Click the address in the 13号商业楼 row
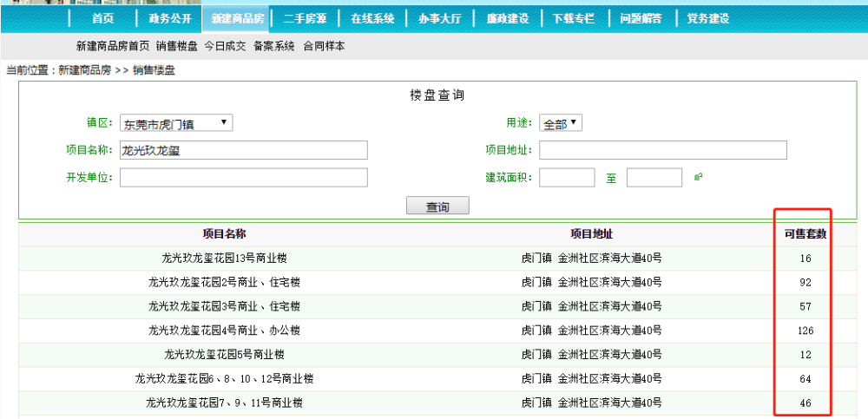 [x=592, y=258]
